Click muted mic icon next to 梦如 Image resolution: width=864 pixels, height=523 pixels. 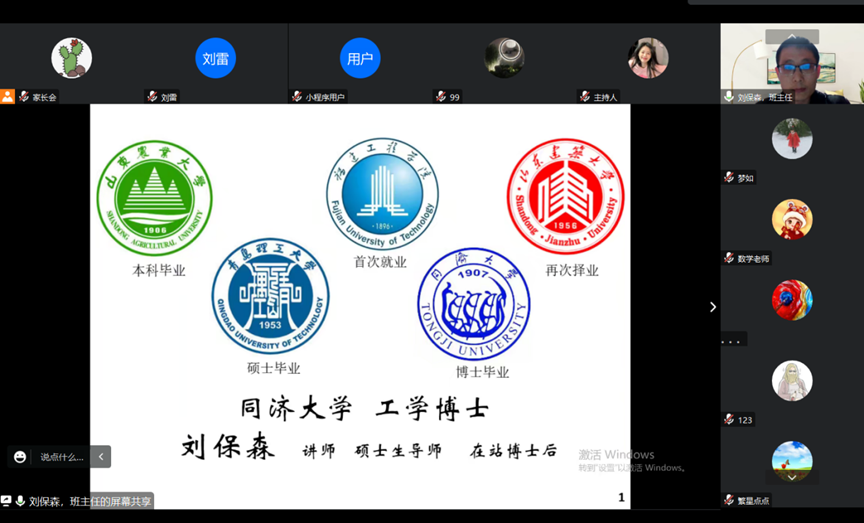pyautogui.click(x=729, y=177)
